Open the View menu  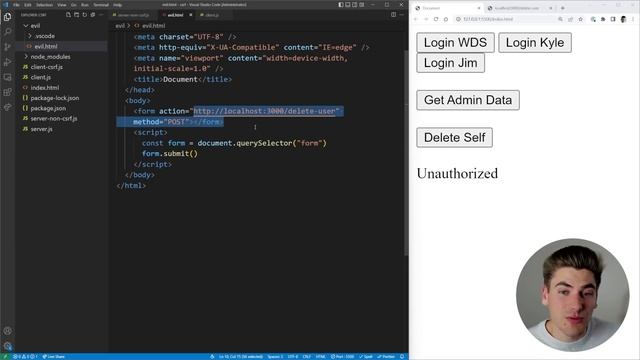pyautogui.click(x=62, y=5)
